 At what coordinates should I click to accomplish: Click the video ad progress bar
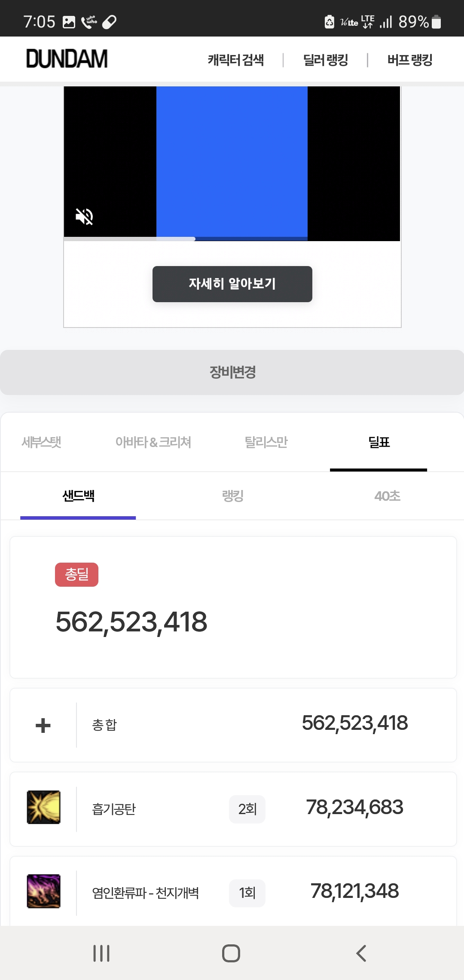(232, 239)
